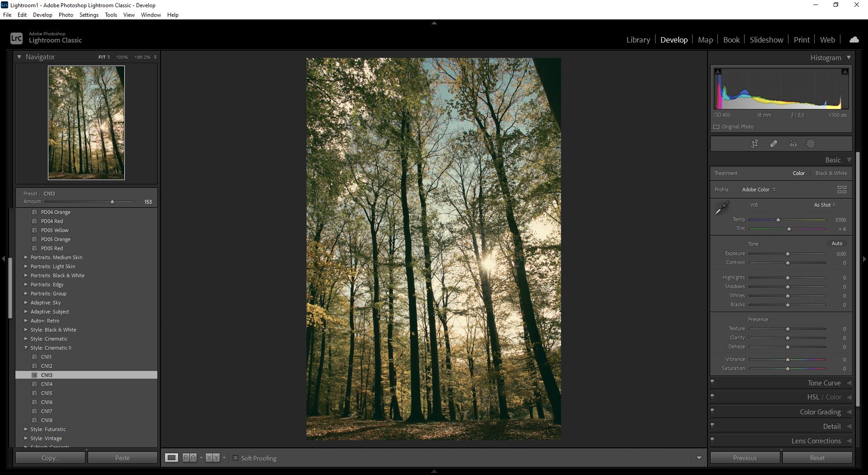Enable the Original Photo checkbox

point(717,127)
